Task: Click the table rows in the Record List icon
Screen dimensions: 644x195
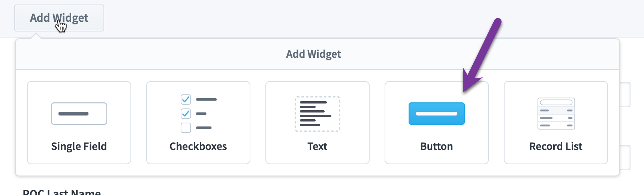Action: point(556,118)
